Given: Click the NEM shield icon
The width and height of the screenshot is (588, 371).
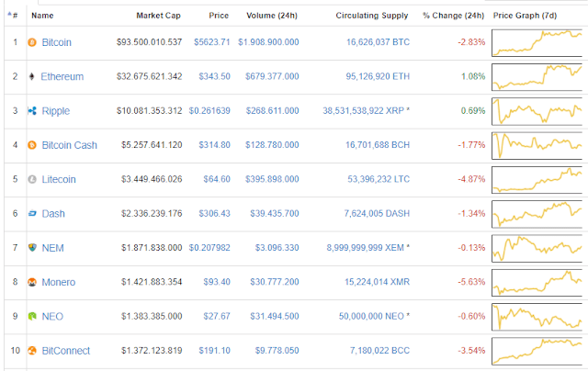Looking at the screenshot, I should tap(32, 248).
